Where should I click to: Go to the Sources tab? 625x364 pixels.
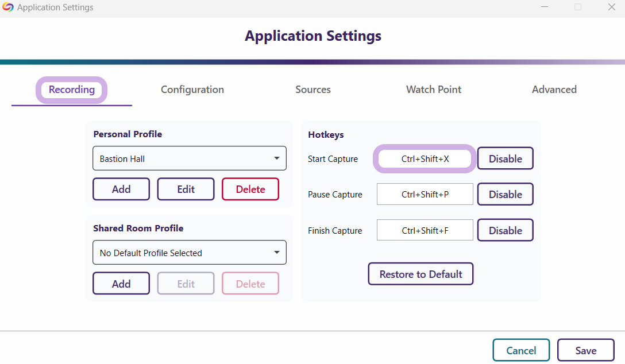(x=313, y=90)
